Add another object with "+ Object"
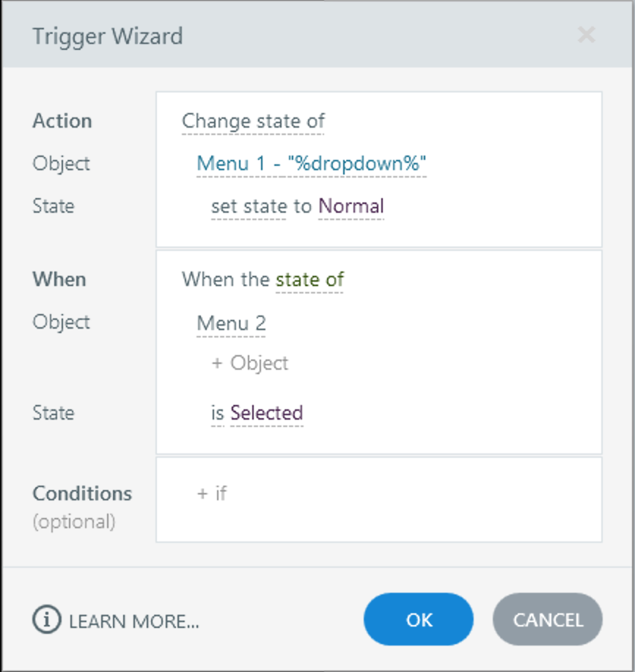The height and width of the screenshot is (672, 635). [250, 363]
